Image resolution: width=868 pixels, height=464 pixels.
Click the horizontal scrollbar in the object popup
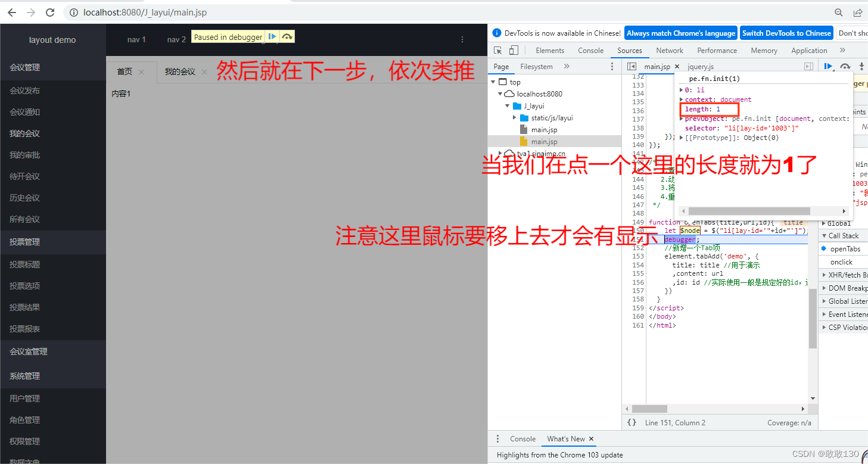click(749, 211)
